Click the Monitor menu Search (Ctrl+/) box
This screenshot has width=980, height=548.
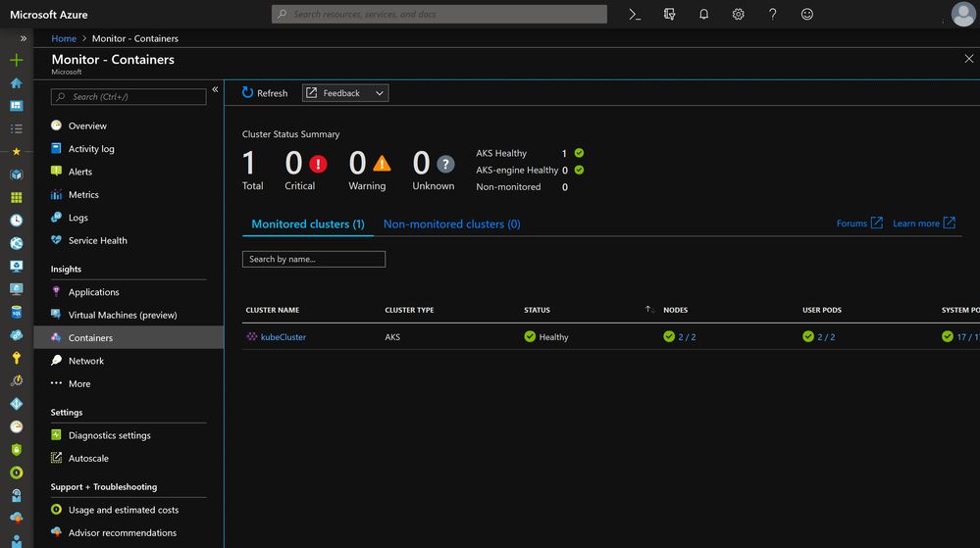coord(129,97)
